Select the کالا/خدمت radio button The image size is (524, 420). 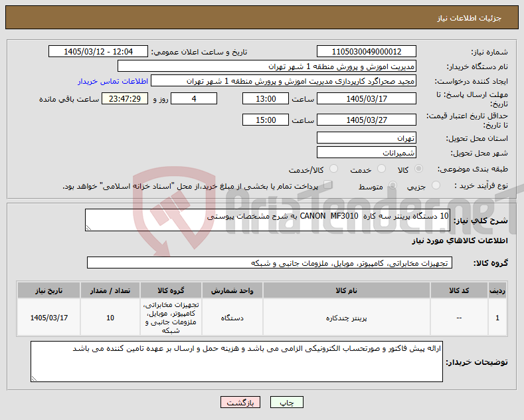333,169
